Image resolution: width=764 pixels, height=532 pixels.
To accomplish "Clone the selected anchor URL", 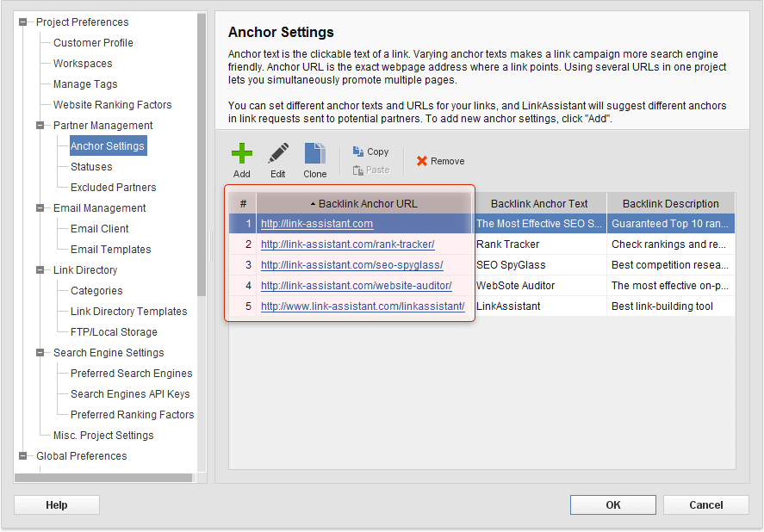I will [314, 158].
